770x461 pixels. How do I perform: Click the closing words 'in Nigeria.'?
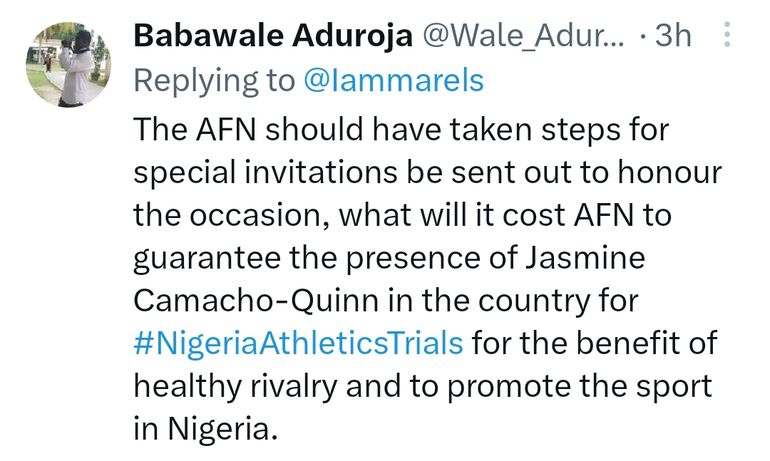pyautogui.click(x=201, y=430)
